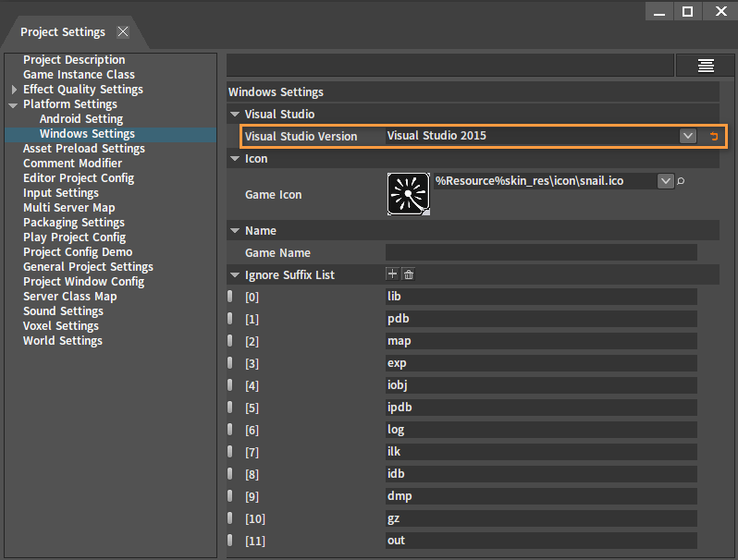The image size is (738, 560).
Task: Collapse the Name section
Action: point(235,231)
